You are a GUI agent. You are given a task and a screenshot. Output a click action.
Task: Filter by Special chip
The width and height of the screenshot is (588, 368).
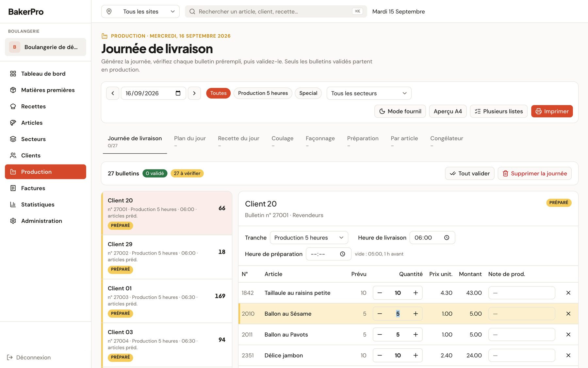tap(308, 93)
